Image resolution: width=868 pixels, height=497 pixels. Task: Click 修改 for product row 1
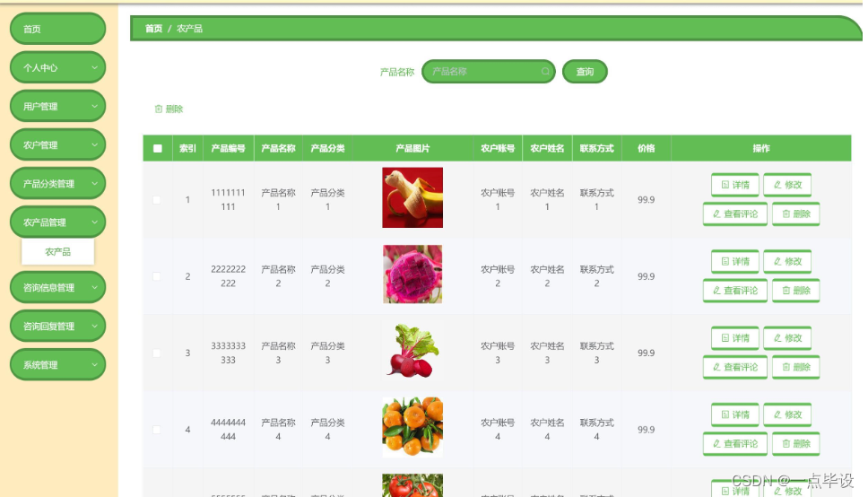787,185
